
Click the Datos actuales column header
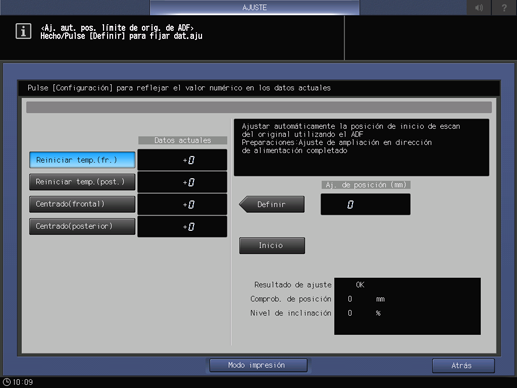coord(183,140)
